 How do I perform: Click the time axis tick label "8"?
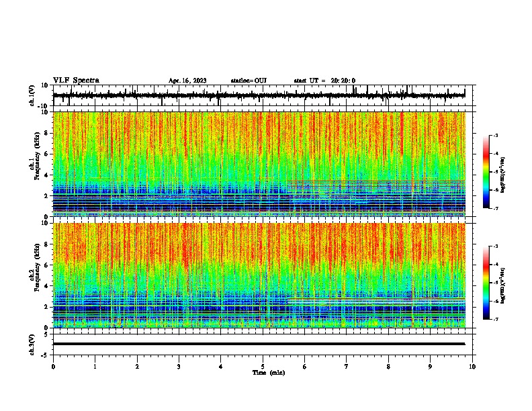coord(388,367)
